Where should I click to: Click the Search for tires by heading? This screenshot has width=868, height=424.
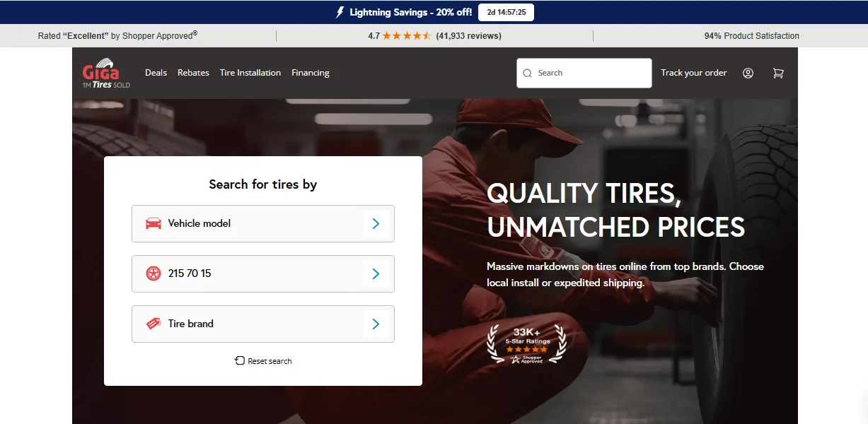[263, 184]
